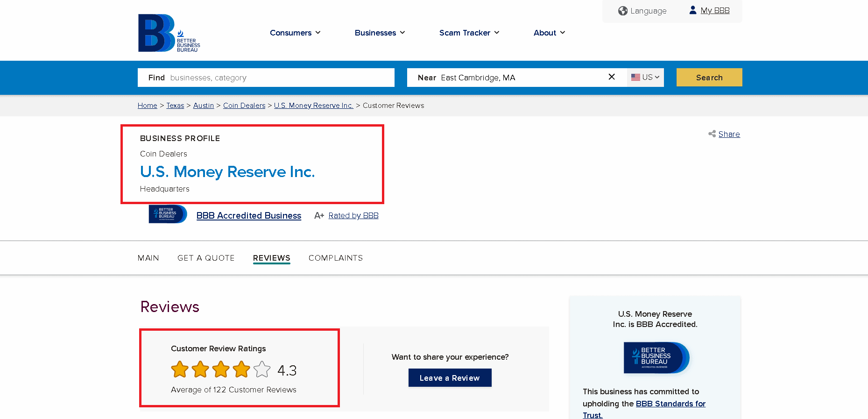Go to Coin Dealers breadcrumb

(x=244, y=106)
